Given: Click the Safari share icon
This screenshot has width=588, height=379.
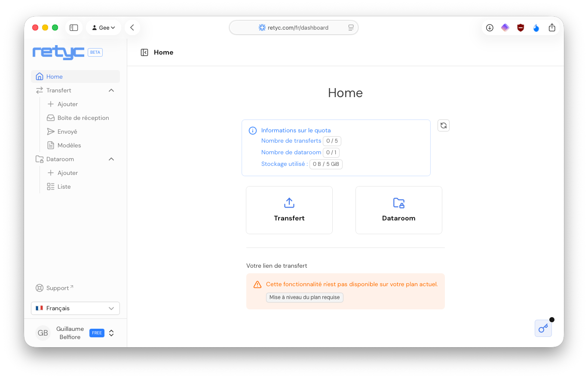Looking at the screenshot, I should click(552, 28).
